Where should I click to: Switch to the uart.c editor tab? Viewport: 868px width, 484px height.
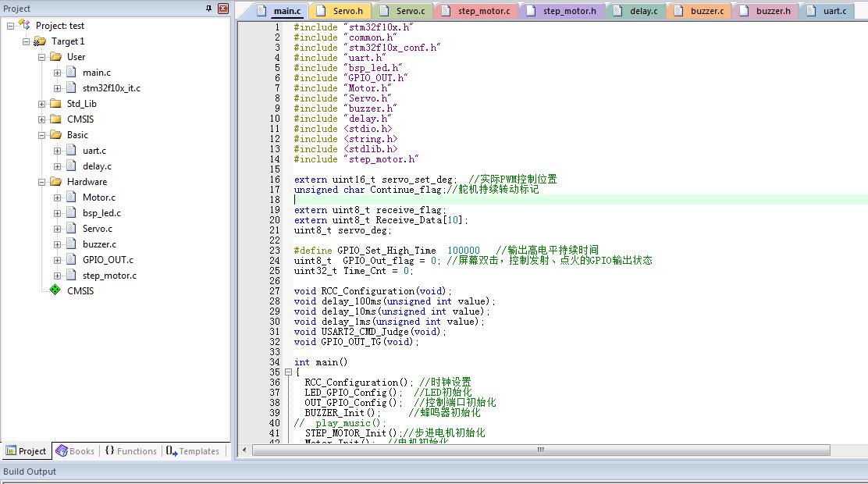tap(827, 10)
